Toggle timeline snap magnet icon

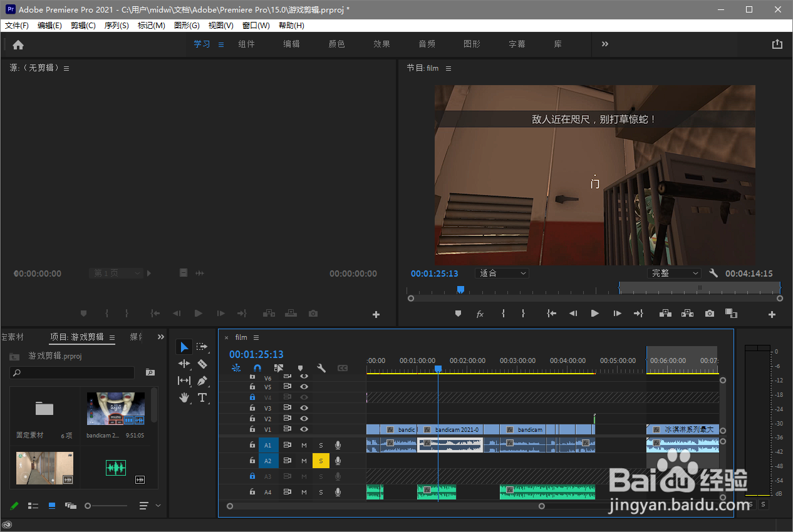click(257, 369)
